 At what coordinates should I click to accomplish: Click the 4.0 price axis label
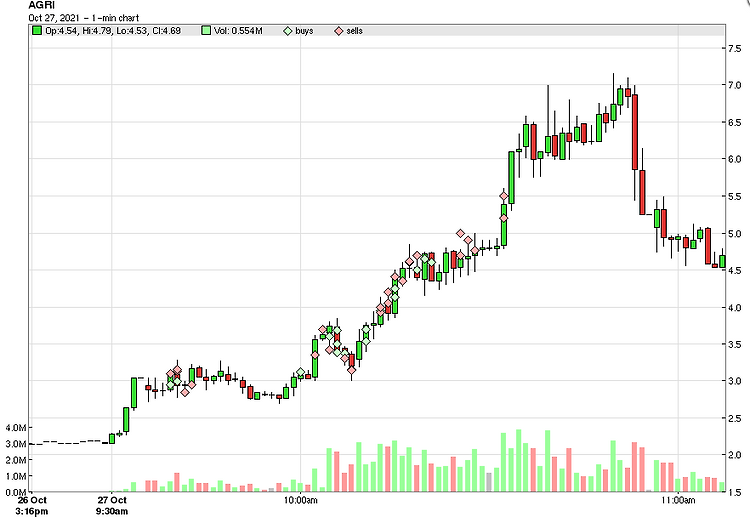click(735, 308)
